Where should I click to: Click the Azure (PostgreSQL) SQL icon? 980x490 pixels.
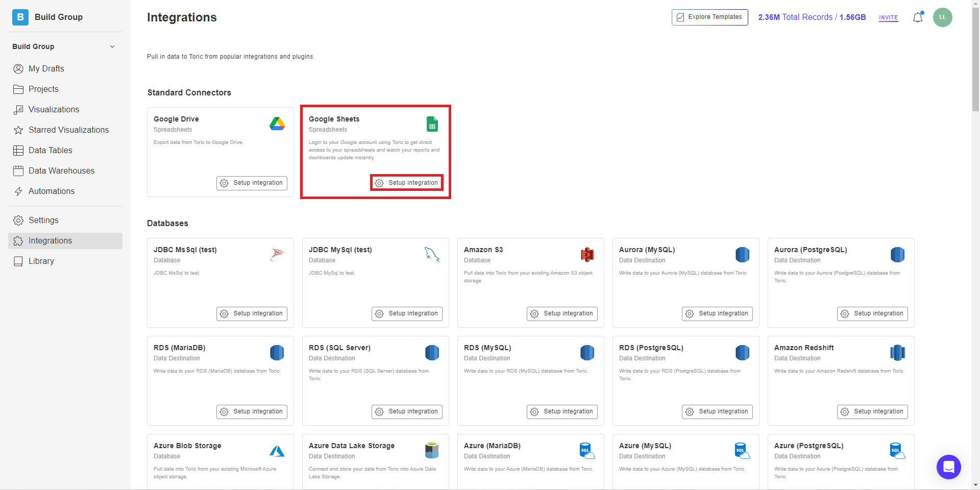(898, 451)
